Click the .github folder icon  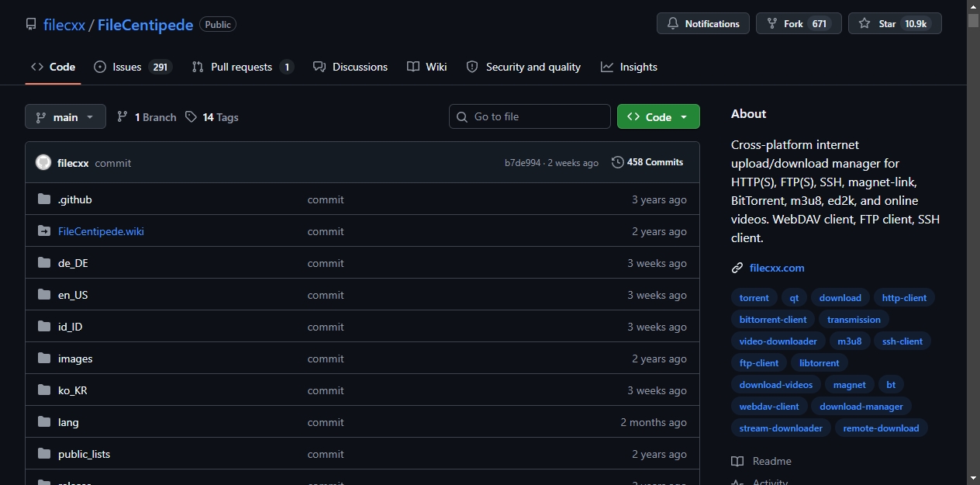click(43, 199)
